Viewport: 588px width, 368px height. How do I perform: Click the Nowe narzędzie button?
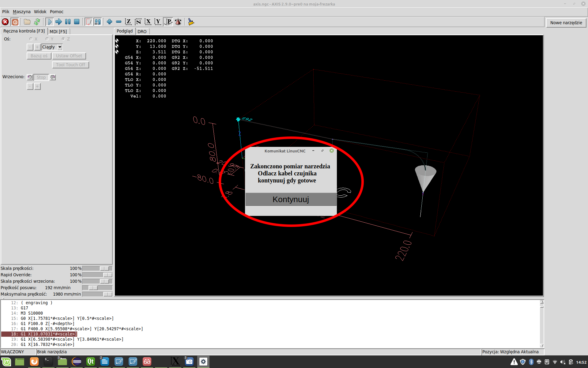(x=566, y=23)
